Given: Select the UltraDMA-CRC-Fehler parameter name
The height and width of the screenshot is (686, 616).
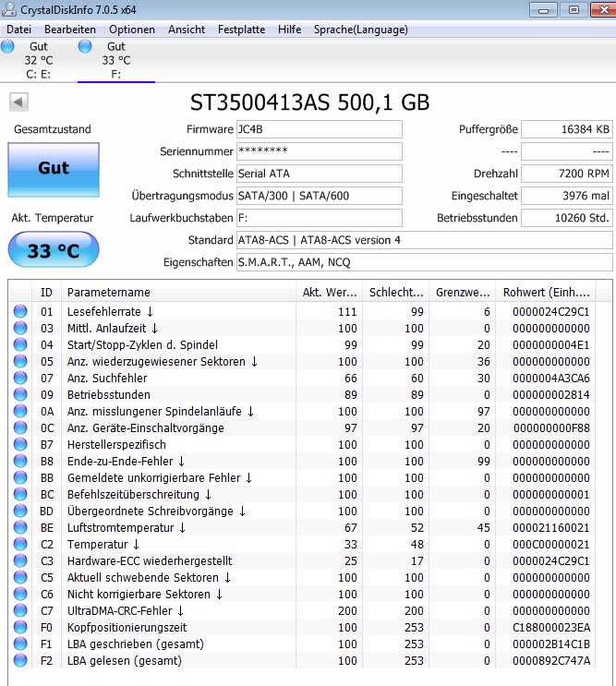Looking at the screenshot, I should (125, 610).
